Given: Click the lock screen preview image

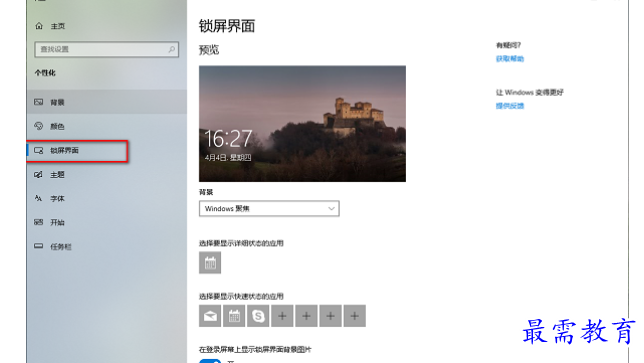Looking at the screenshot, I should (x=302, y=124).
